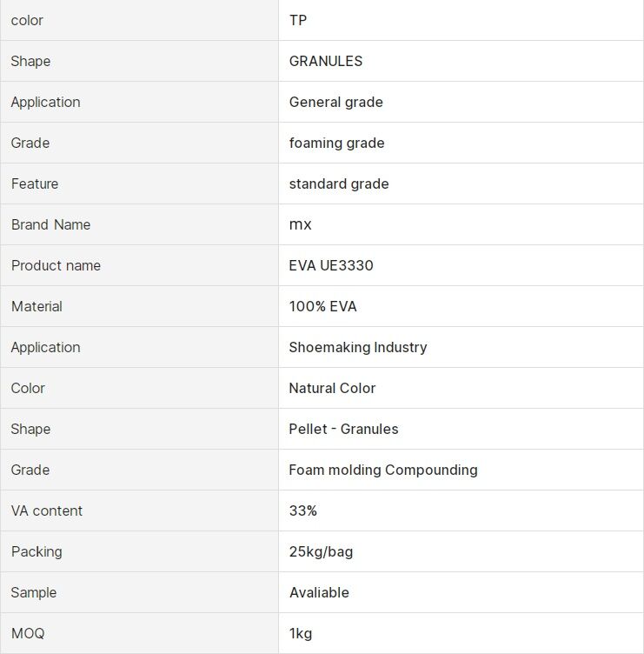644x654 pixels.
Task: Click the 33% VA content value
Action: point(303,511)
